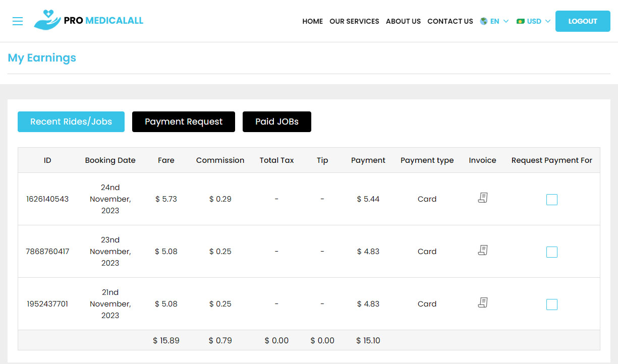Click the Fare column header

coord(166,160)
